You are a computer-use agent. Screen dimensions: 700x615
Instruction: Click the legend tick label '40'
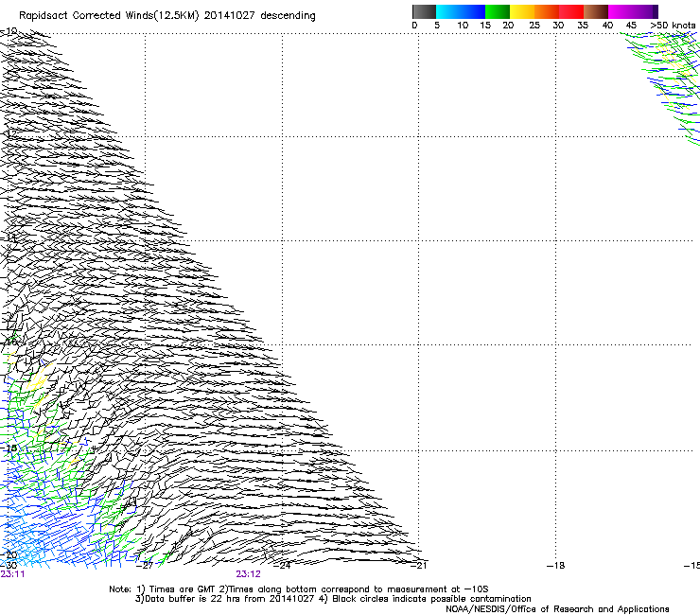pyautogui.click(x=607, y=26)
